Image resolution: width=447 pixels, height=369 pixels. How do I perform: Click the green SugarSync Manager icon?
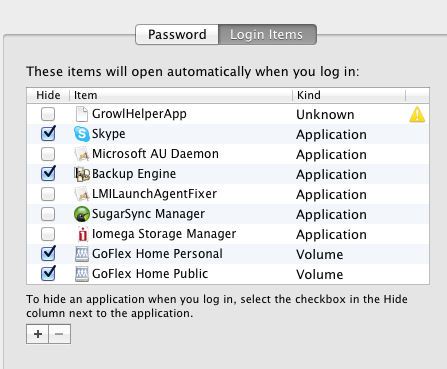(x=82, y=214)
